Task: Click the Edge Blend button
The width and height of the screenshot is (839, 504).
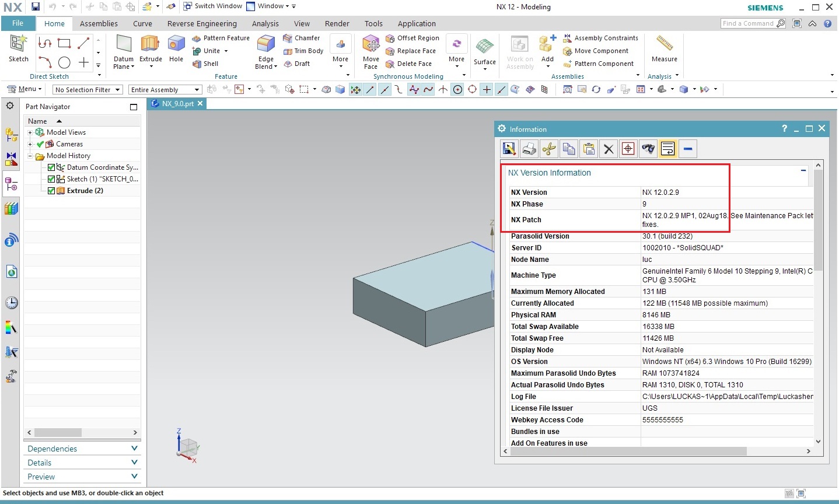Action: pos(266,51)
